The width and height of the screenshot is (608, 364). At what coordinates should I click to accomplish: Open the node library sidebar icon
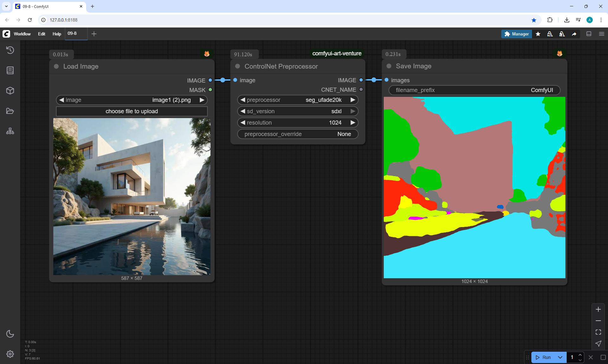click(10, 70)
